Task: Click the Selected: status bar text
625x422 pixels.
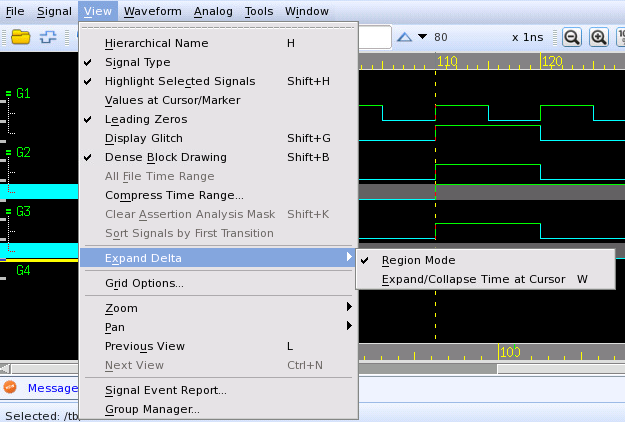Action: tap(41, 416)
